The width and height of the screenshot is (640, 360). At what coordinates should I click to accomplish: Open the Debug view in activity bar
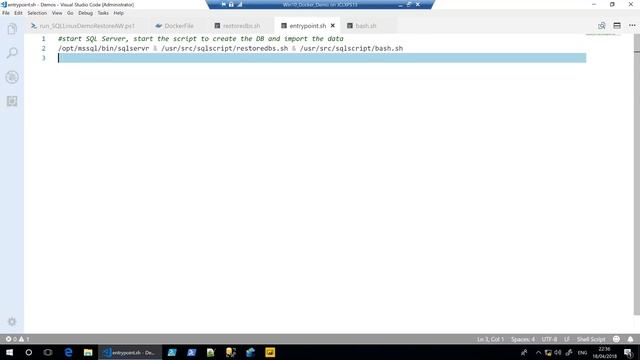click(x=12, y=77)
